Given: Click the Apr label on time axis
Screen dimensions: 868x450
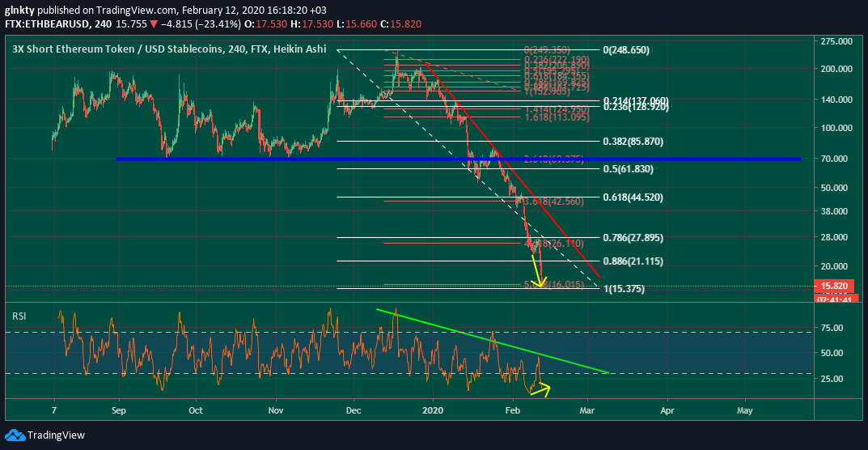Looking at the screenshot, I should click(667, 412).
